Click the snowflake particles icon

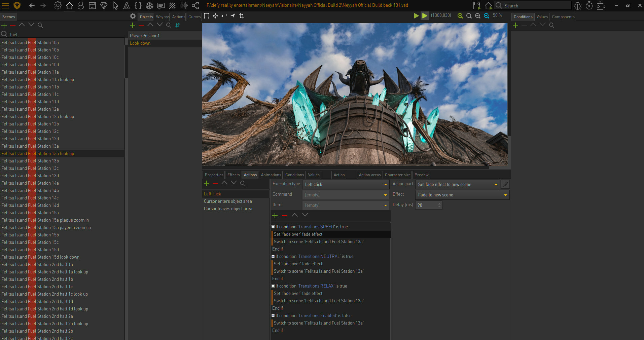click(149, 6)
